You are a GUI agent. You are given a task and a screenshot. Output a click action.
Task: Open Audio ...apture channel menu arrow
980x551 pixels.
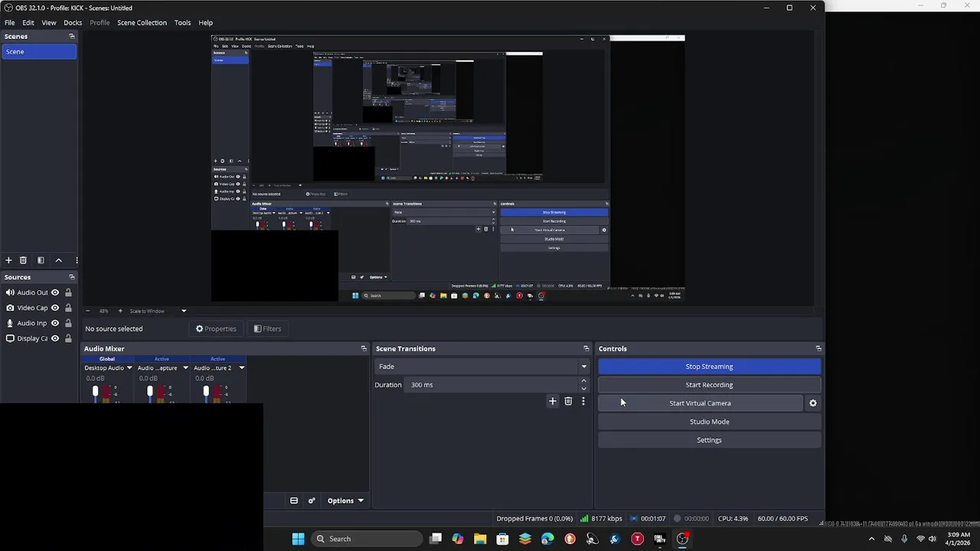pyautogui.click(x=185, y=368)
